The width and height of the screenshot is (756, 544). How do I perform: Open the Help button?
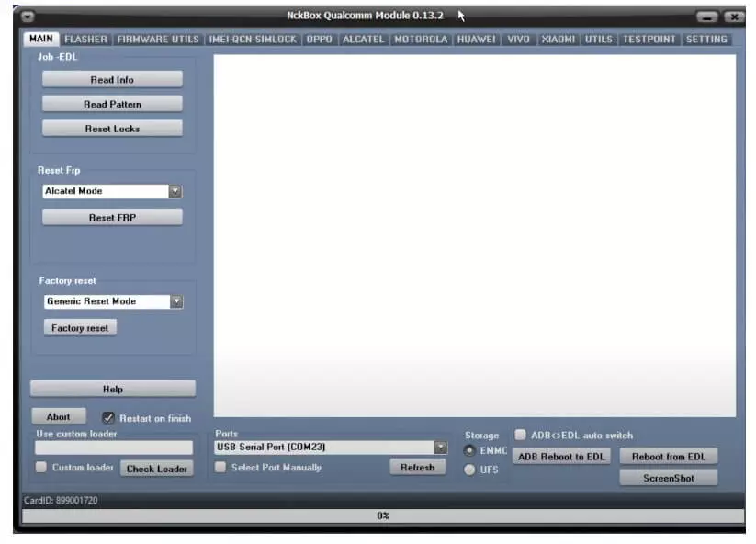pyautogui.click(x=113, y=390)
